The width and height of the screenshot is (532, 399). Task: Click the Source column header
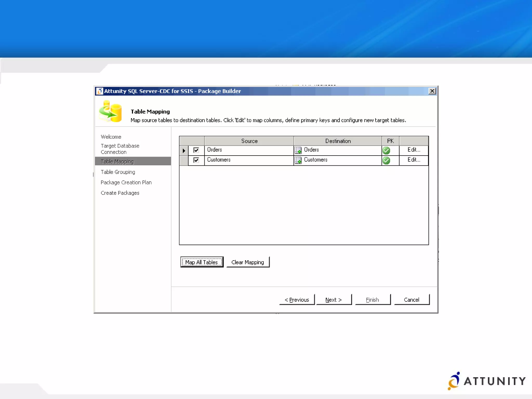coord(249,141)
